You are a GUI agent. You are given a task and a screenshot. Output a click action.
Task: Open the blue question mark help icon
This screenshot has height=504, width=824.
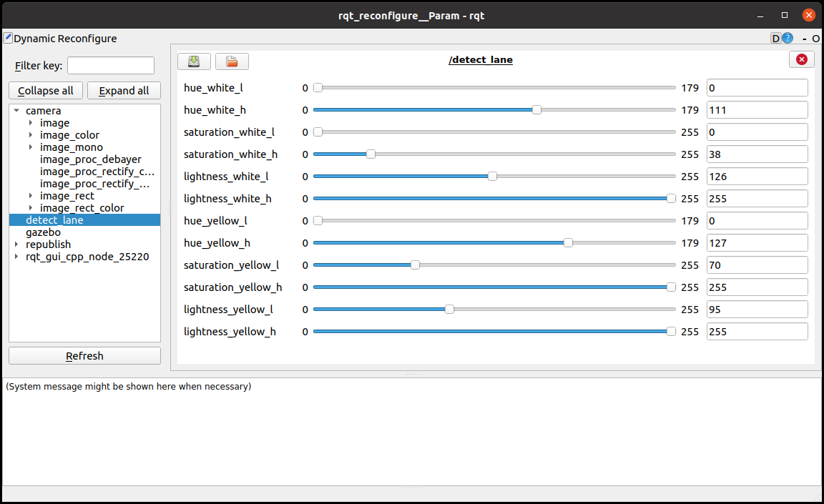point(788,39)
